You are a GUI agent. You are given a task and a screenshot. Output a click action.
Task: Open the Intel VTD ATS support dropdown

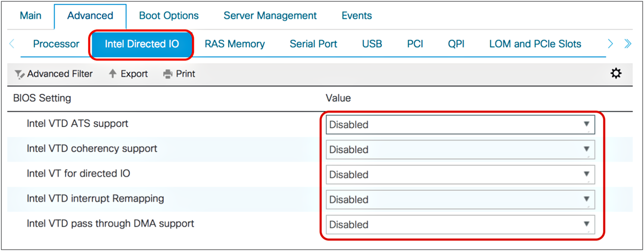[x=460, y=125]
